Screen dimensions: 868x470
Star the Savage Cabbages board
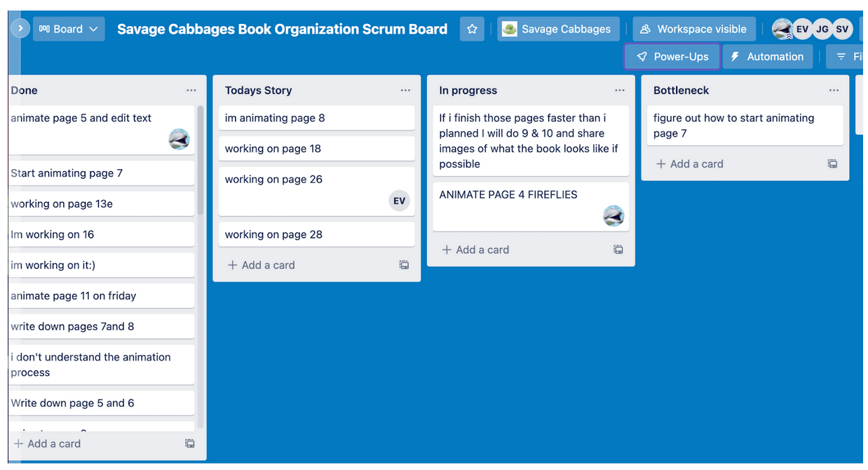pyautogui.click(x=472, y=29)
